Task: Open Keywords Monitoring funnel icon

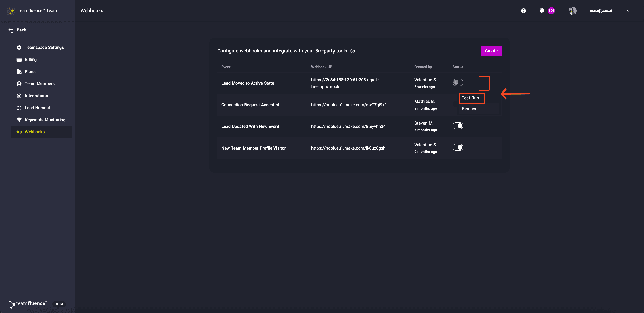Action: (x=19, y=120)
